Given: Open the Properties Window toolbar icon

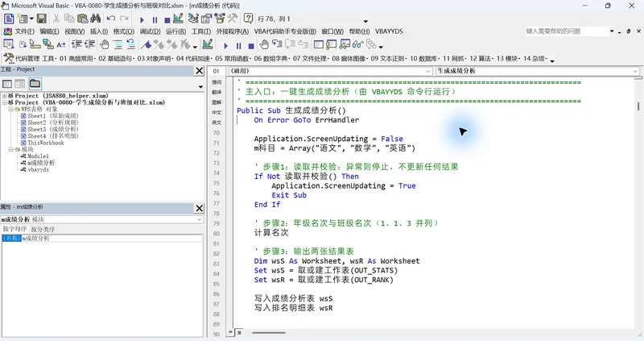Looking at the screenshot, I should point(207,19).
